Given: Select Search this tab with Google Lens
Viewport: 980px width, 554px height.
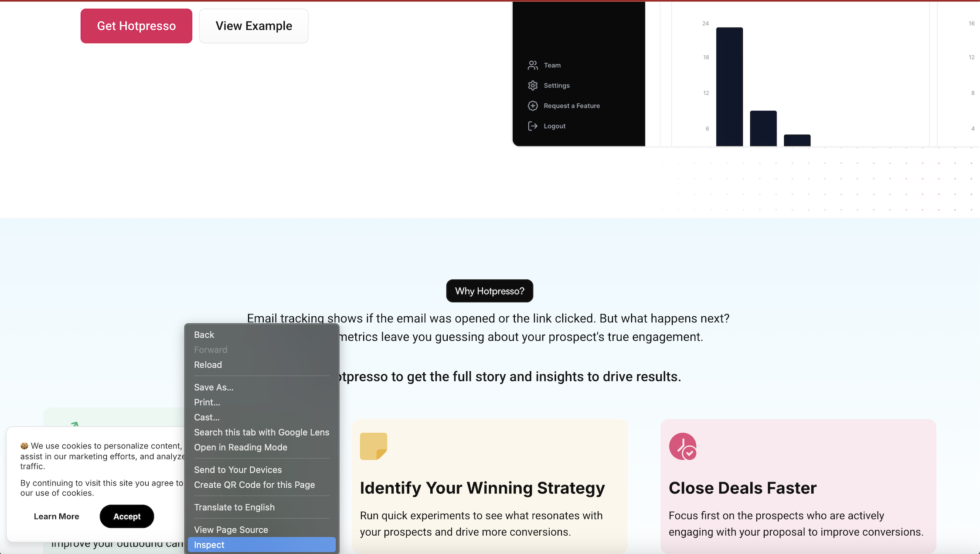Looking at the screenshot, I should coord(261,432).
